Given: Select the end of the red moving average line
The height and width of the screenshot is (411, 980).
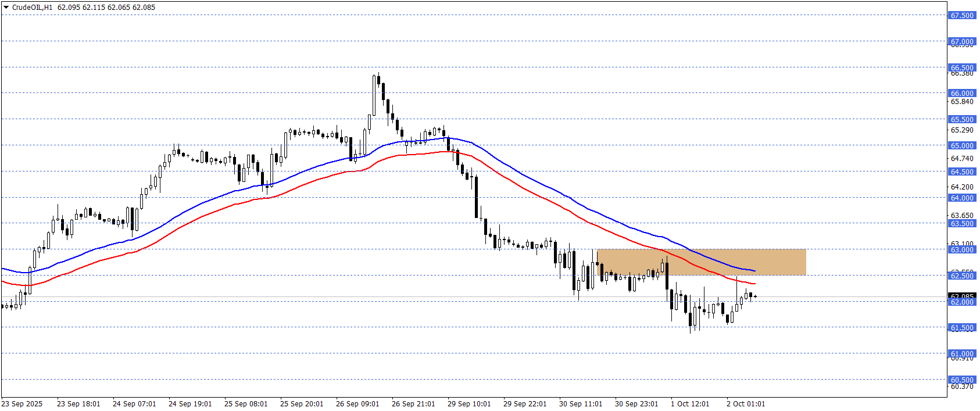Looking at the screenshot, I should 754,284.
